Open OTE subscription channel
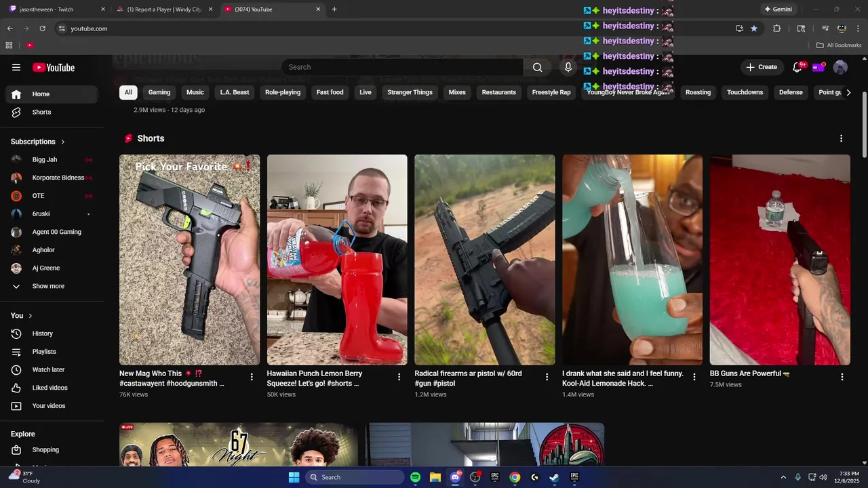Screen dimensions: 868x488 click(x=52, y=196)
